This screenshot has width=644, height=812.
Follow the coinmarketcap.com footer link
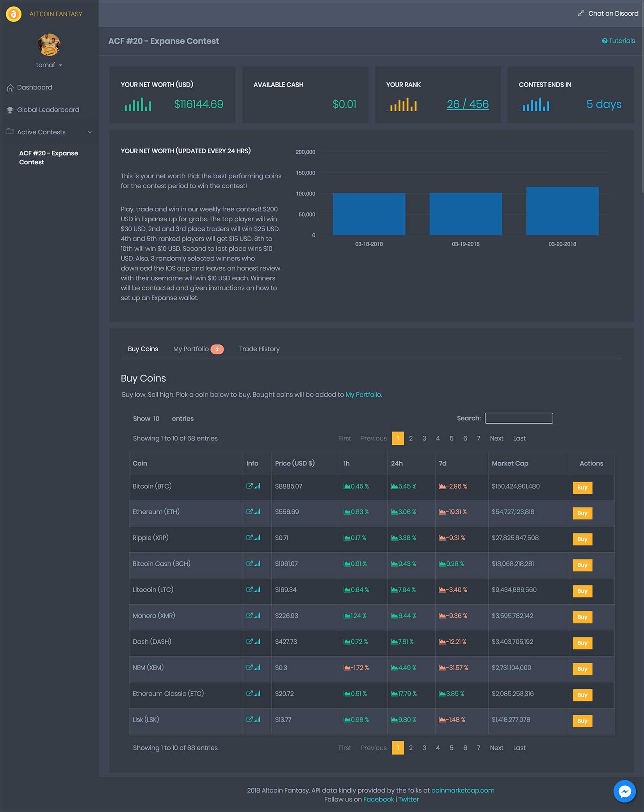(x=463, y=790)
